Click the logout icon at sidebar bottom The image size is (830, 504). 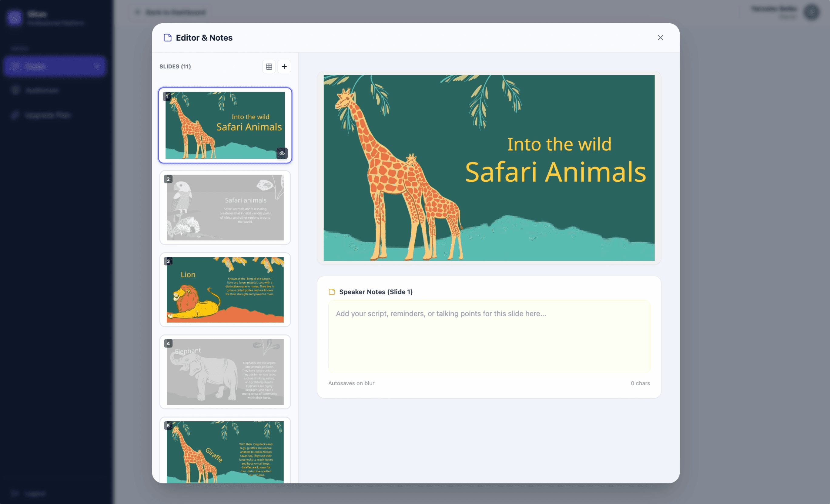click(x=14, y=494)
